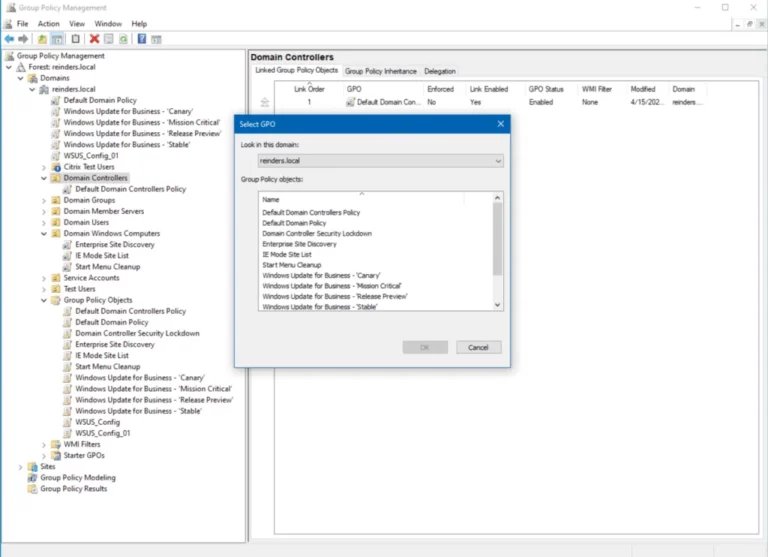The image size is (768, 557).
Task: Click the Copy clipboard toolbar icon
Action: pyautogui.click(x=75, y=39)
